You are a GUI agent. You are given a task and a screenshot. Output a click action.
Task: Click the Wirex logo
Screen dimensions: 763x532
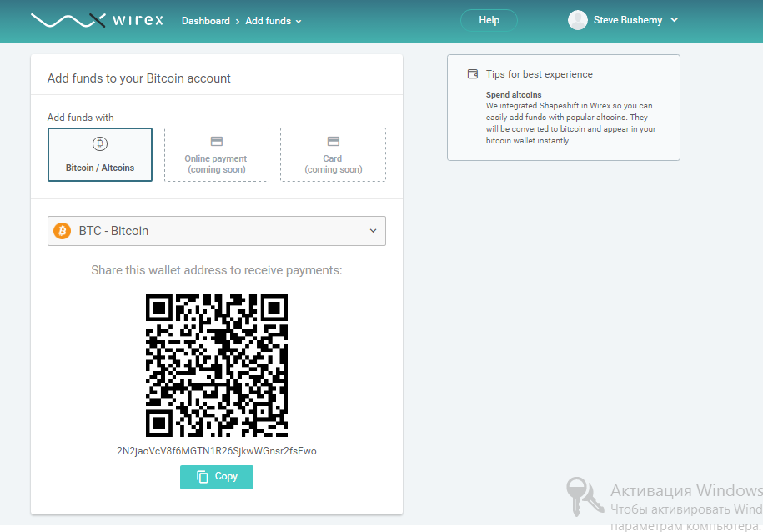[97, 20]
